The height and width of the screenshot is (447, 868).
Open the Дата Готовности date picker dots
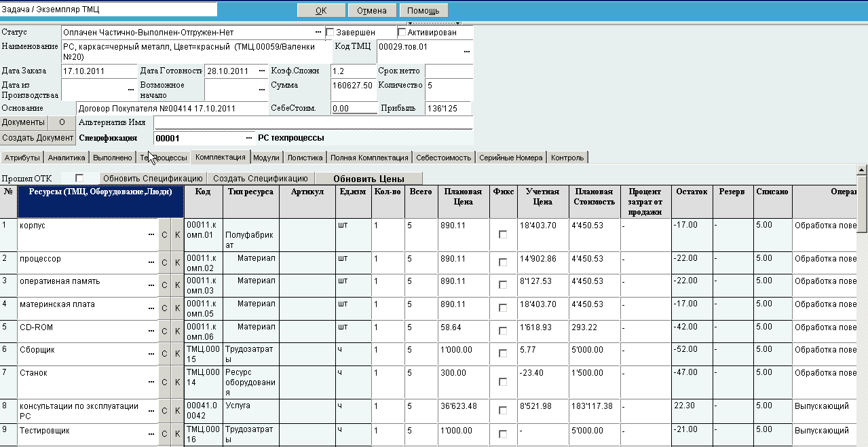262,71
